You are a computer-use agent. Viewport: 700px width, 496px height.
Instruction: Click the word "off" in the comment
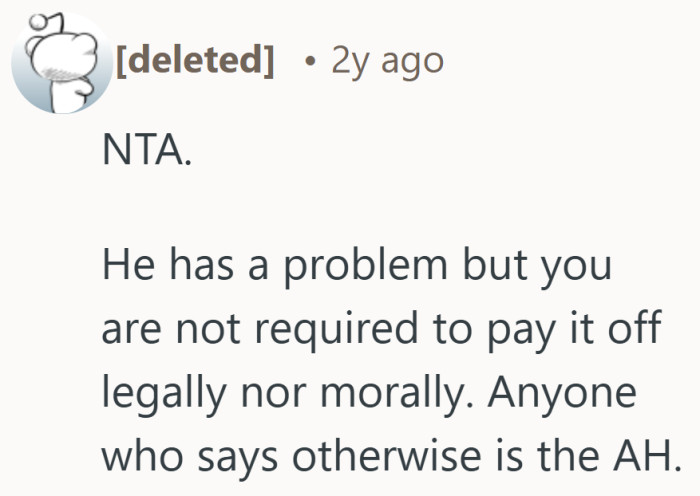[637, 330]
